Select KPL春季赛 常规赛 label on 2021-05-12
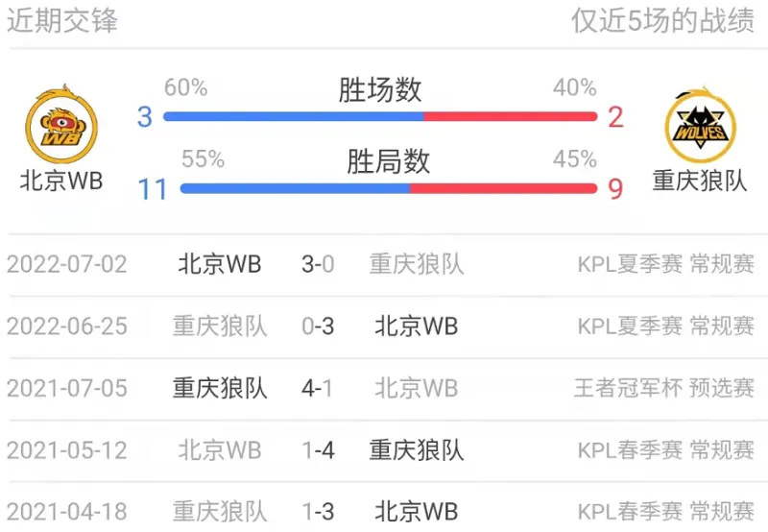Screen dimensions: 768x532 665,450
